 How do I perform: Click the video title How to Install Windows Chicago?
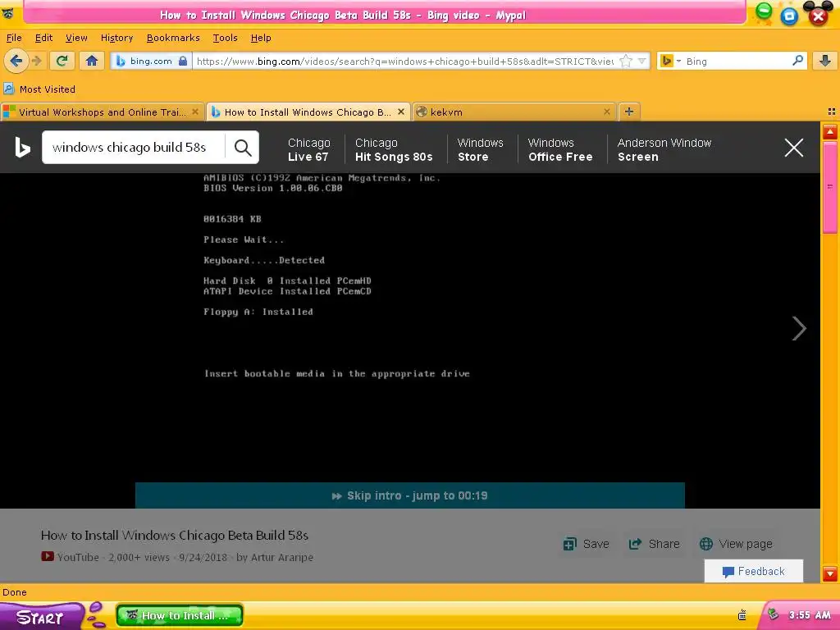[x=175, y=535]
